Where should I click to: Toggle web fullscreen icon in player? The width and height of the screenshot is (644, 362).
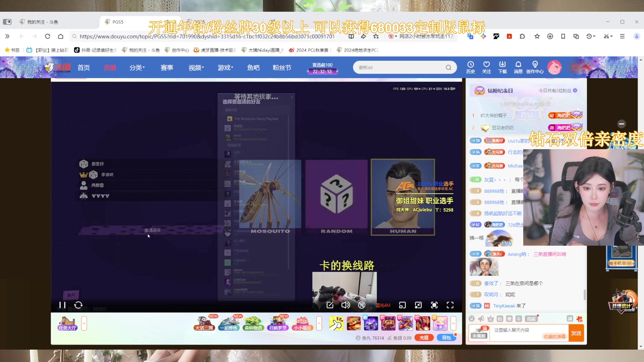pos(434,305)
